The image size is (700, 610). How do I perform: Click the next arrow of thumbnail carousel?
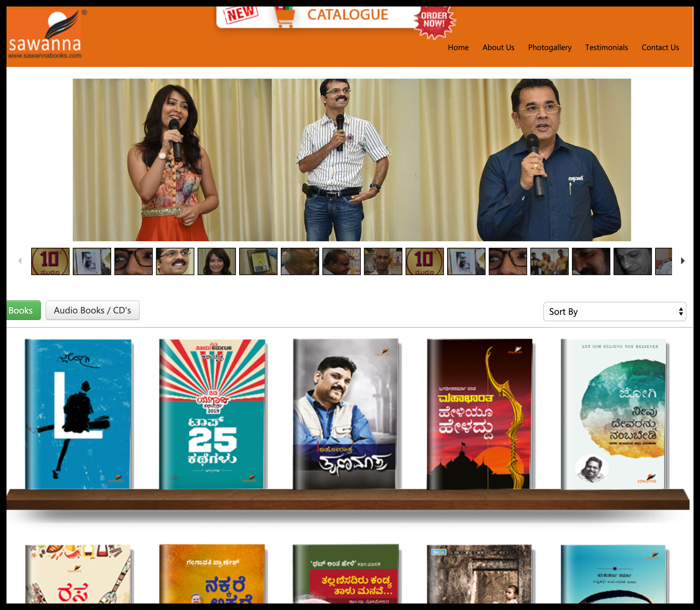(x=682, y=261)
